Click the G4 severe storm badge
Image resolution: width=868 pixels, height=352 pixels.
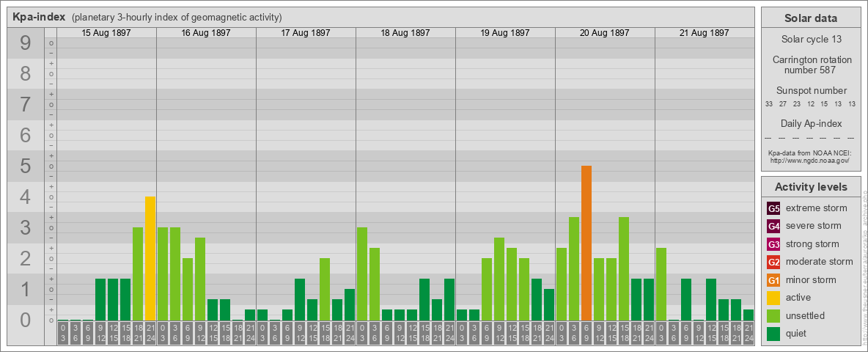point(773,226)
